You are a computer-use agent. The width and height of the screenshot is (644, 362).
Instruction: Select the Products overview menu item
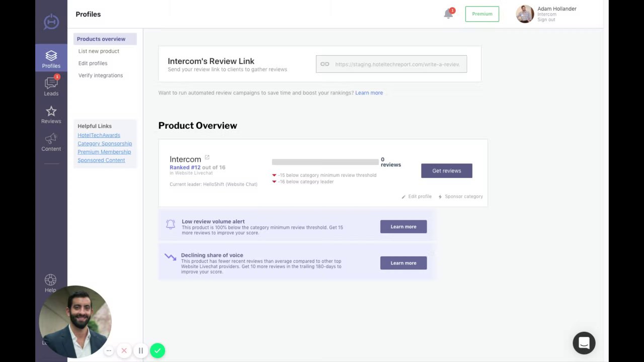click(x=101, y=39)
